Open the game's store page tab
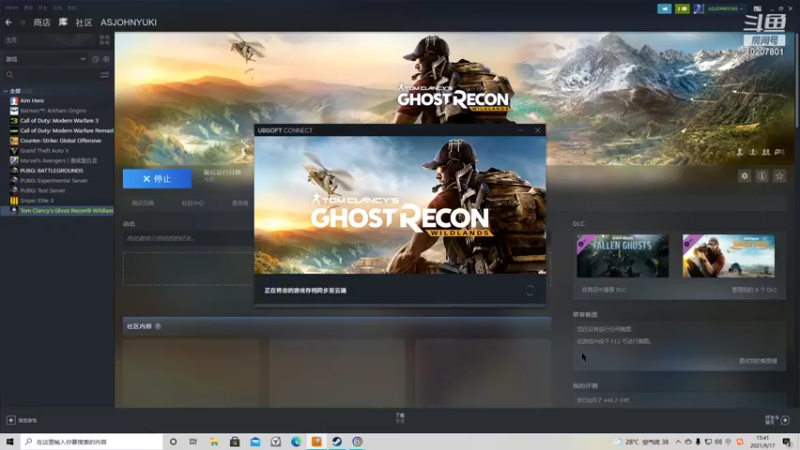This screenshot has height=450, width=800. 142,203
